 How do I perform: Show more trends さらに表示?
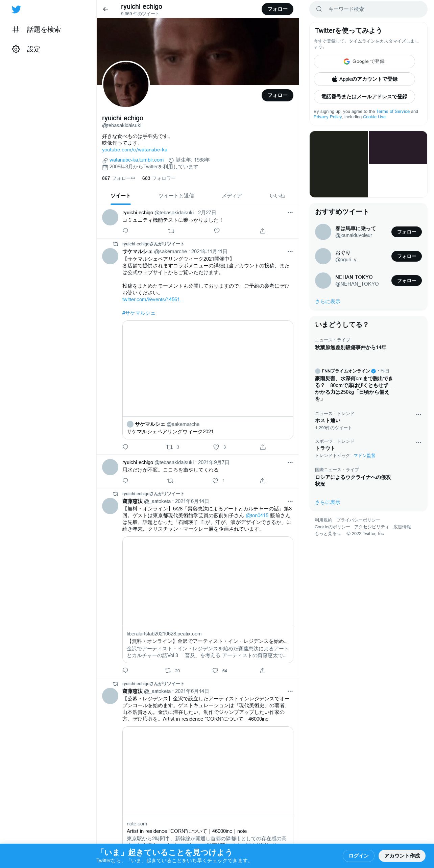coord(328,502)
